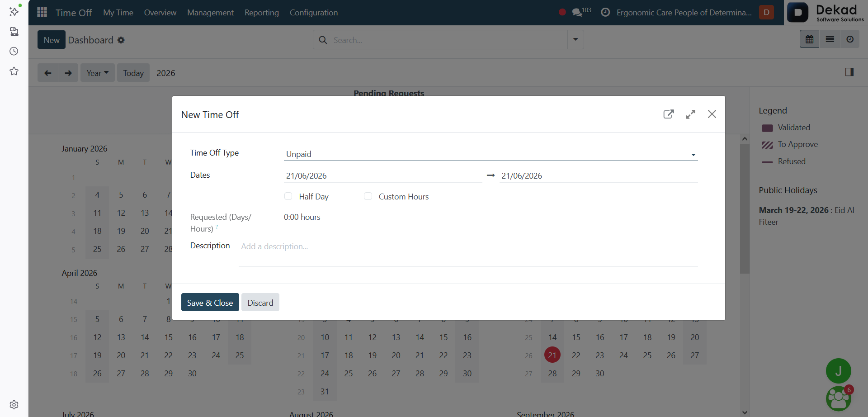Click the calendar vertical scrollbar thumb

(x=745, y=208)
